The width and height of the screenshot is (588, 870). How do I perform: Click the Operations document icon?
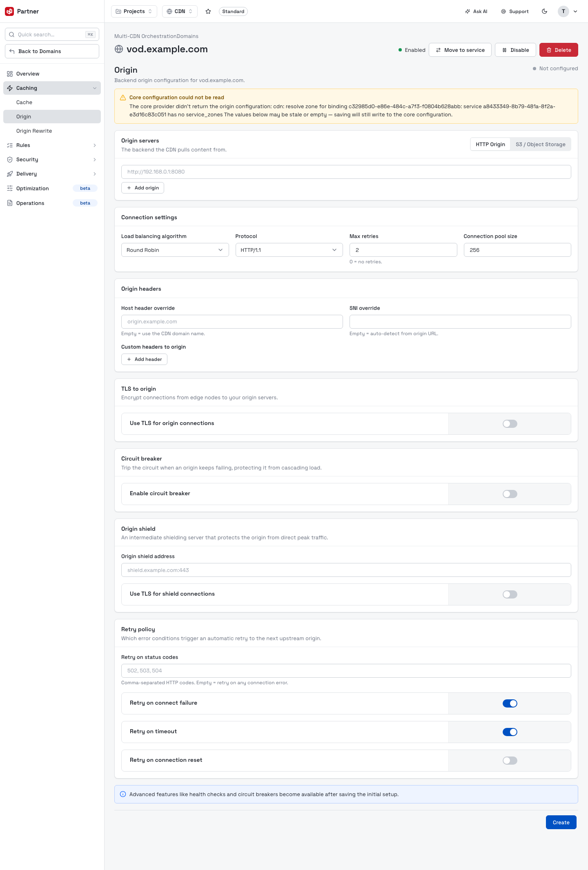[10, 203]
